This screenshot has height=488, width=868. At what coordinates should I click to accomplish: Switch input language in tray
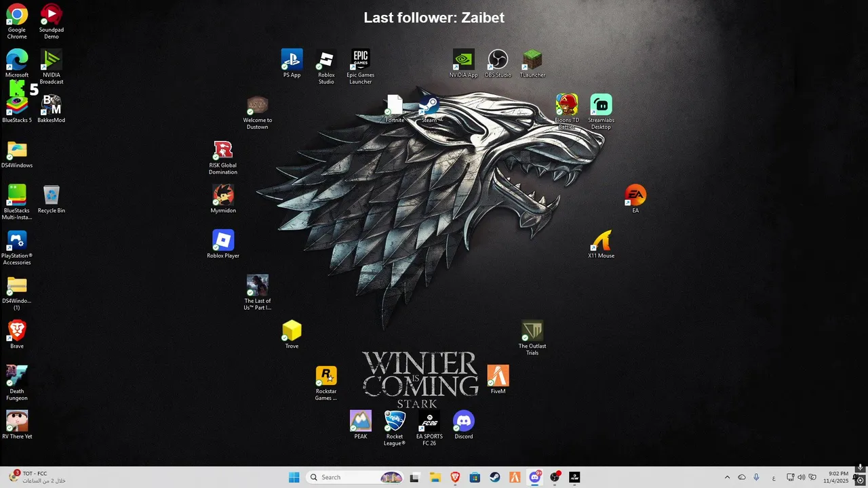tap(774, 477)
